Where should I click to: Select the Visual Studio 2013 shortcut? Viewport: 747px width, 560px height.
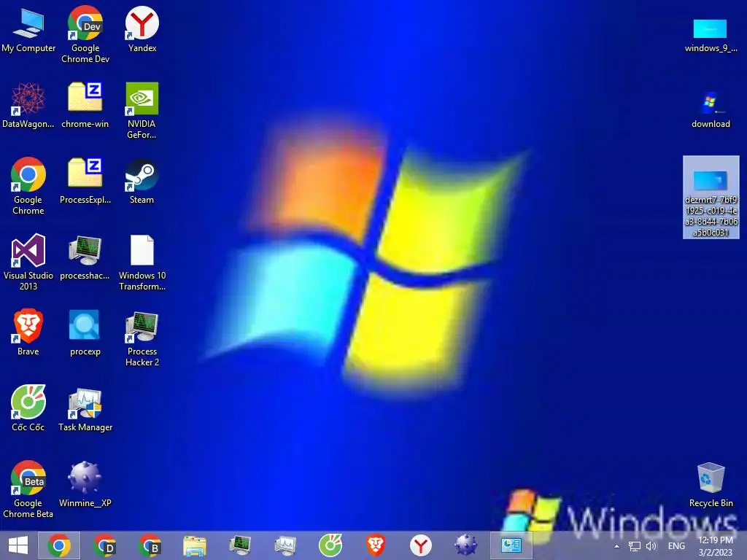[x=28, y=262]
